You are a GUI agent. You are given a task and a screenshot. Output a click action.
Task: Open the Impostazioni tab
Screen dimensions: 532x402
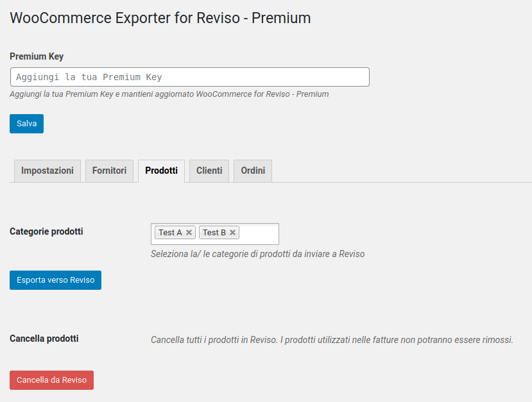tap(47, 171)
